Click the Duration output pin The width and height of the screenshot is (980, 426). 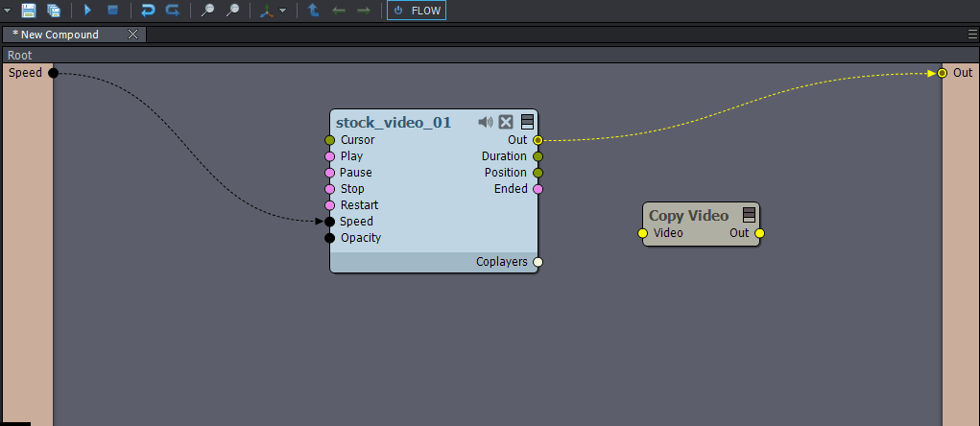538,156
